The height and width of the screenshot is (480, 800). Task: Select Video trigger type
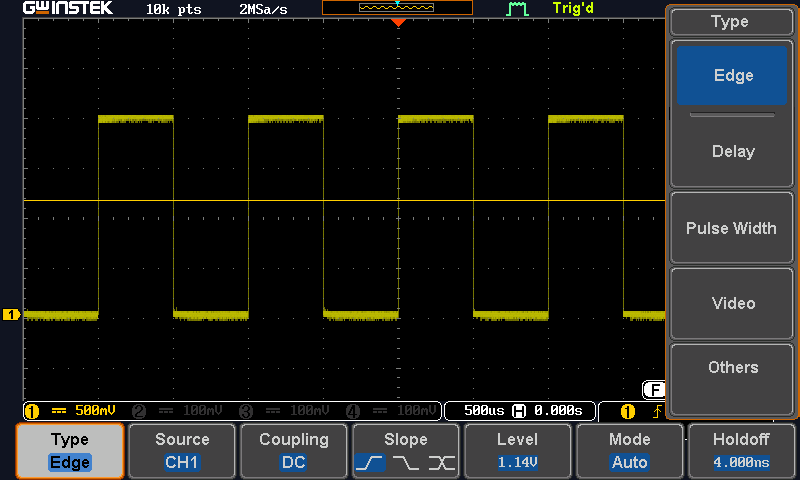pos(731,304)
